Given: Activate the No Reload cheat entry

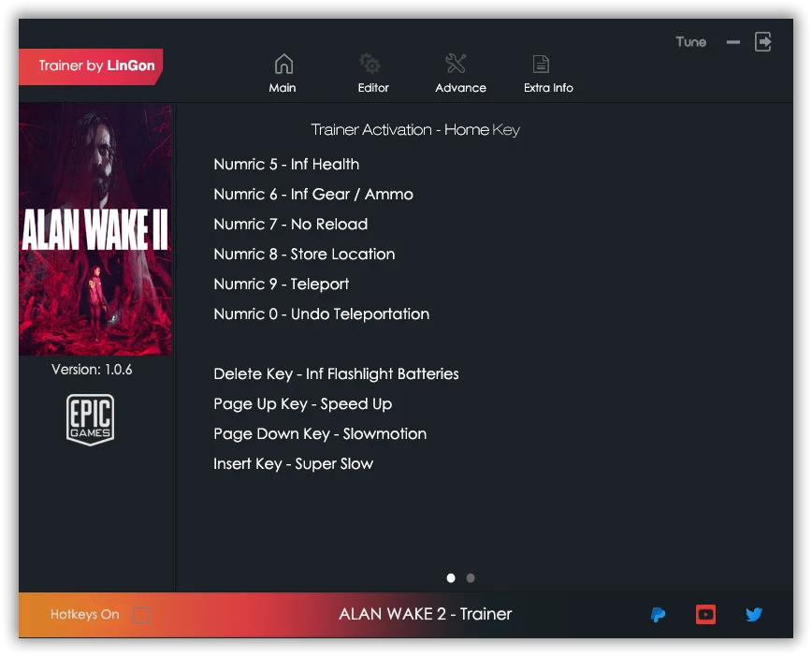Looking at the screenshot, I should coord(291,224).
